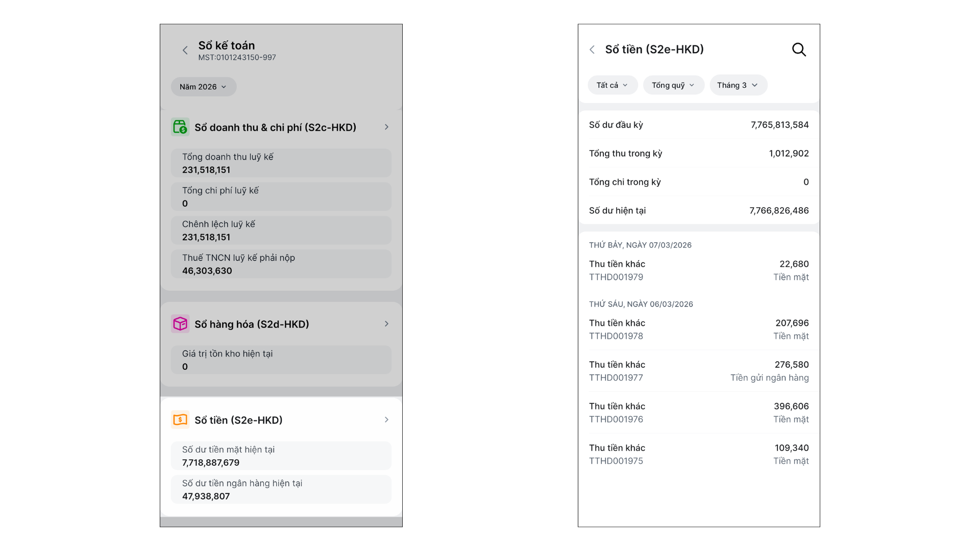
Task: Open Sổ hàng hóa (S2d-HKD) section
Action: pyautogui.click(x=252, y=324)
